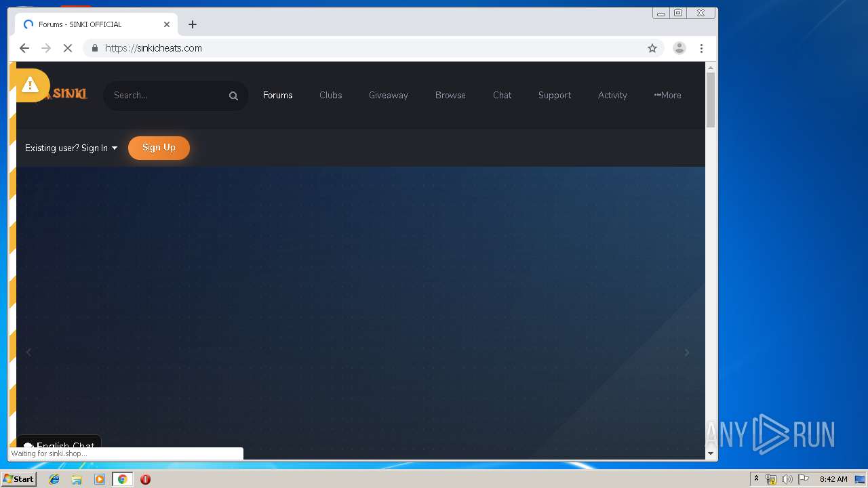This screenshot has height=488, width=868.
Task: Click scrollbar up arrow
Action: pos(711,67)
